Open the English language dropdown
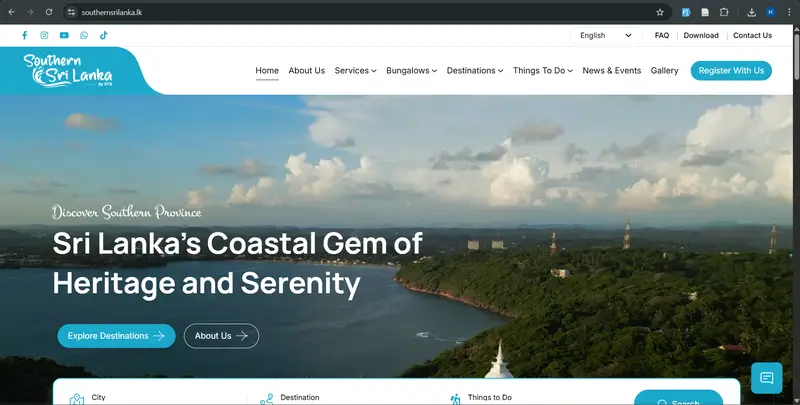The width and height of the screenshot is (800, 405). (x=605, y=35)
